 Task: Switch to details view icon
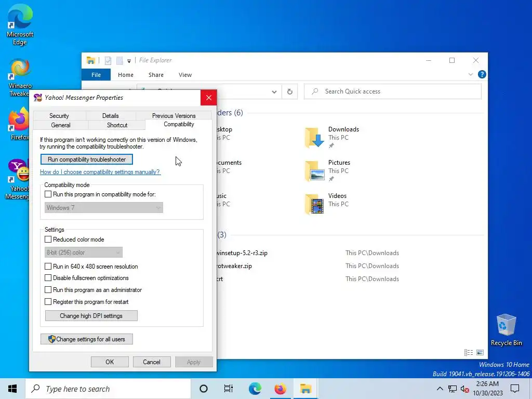tap(469, 353)
